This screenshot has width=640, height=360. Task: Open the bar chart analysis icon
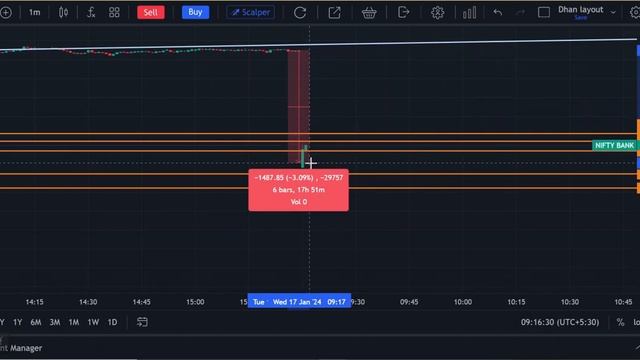point(469,13)
